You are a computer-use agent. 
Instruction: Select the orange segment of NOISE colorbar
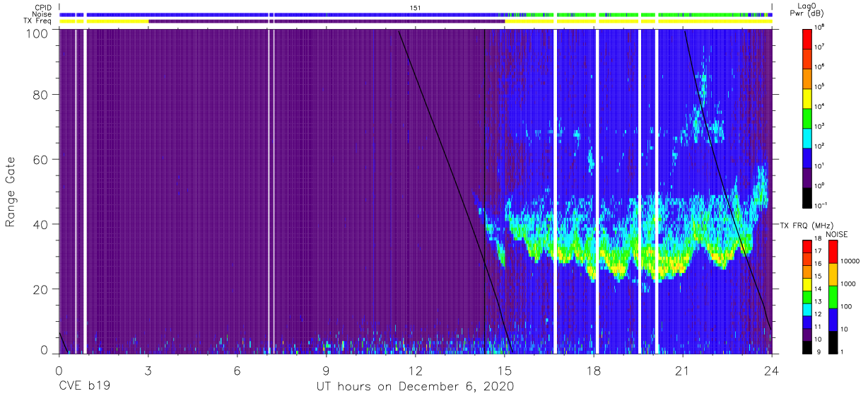(x=833, y=274)
